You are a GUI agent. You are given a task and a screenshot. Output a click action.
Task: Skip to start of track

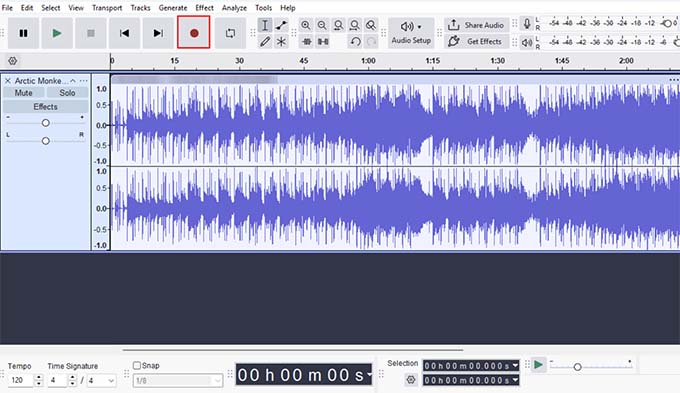[x=124, y=33]
